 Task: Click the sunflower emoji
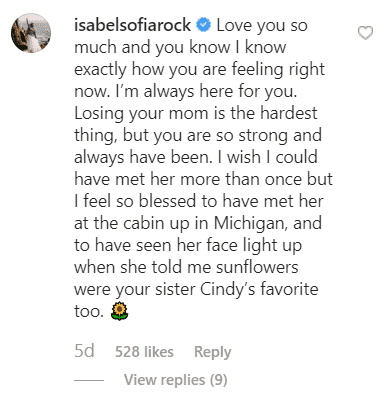click(120, 311)
